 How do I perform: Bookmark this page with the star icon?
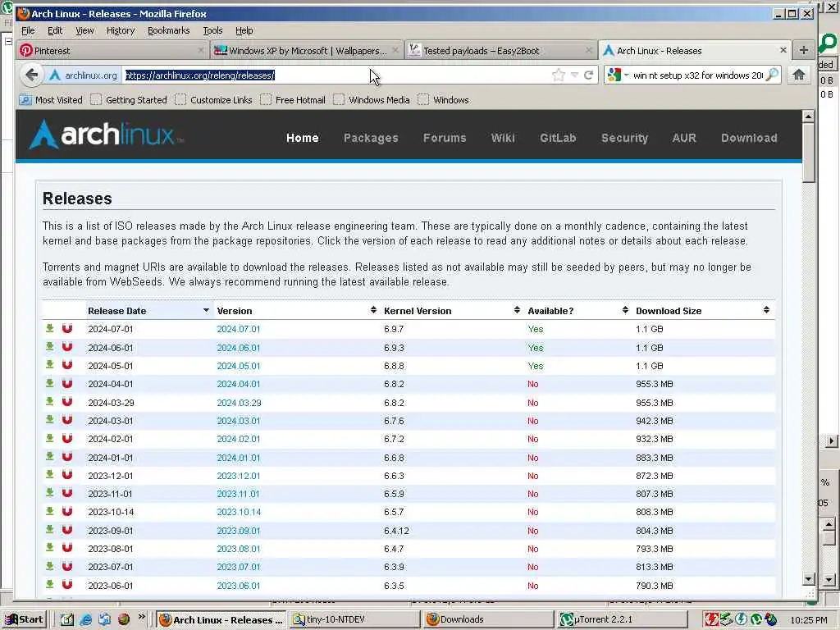[558, 75]
